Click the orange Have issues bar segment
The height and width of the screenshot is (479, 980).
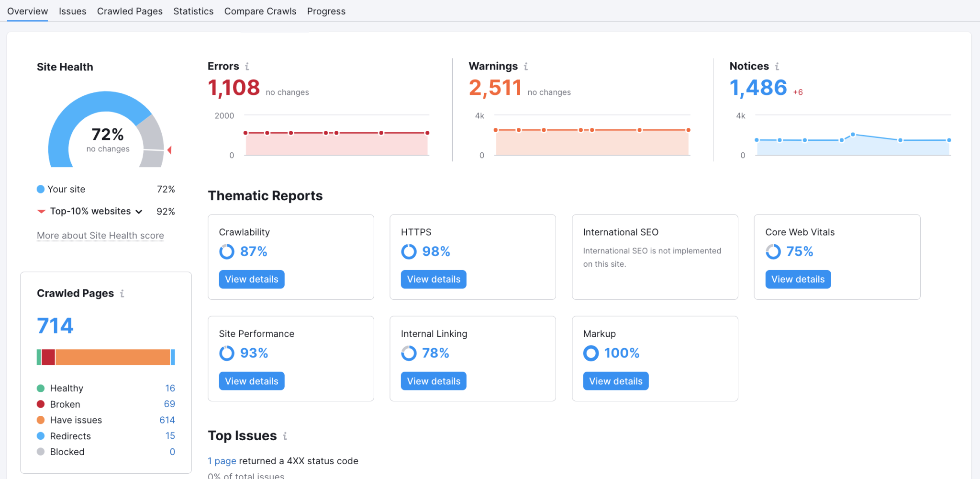112,357
